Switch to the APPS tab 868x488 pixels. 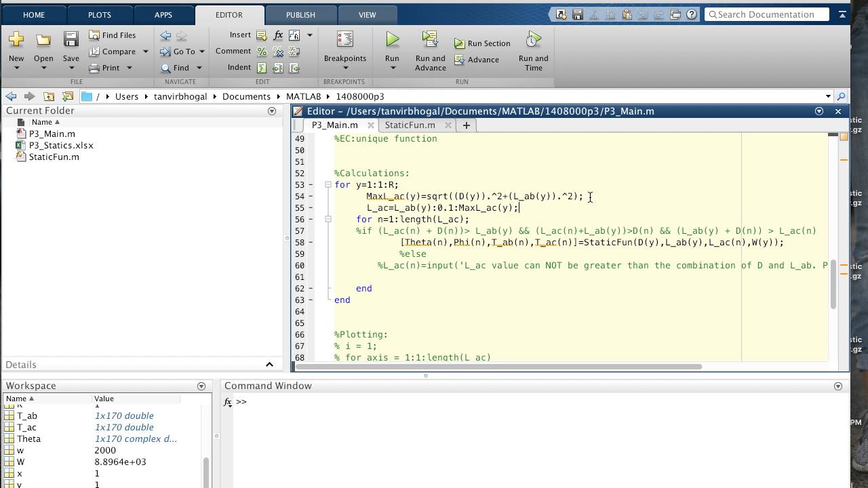tap(163, 15)
